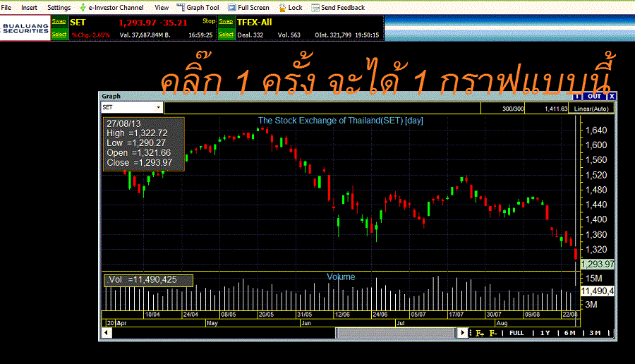Click the Jun month label on timeline

click(x=306, y=323)
